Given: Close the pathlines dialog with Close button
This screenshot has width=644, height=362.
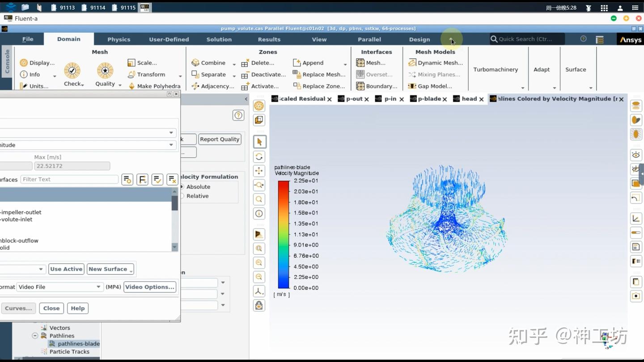Looking at the screenshot, I should [51, 308].
